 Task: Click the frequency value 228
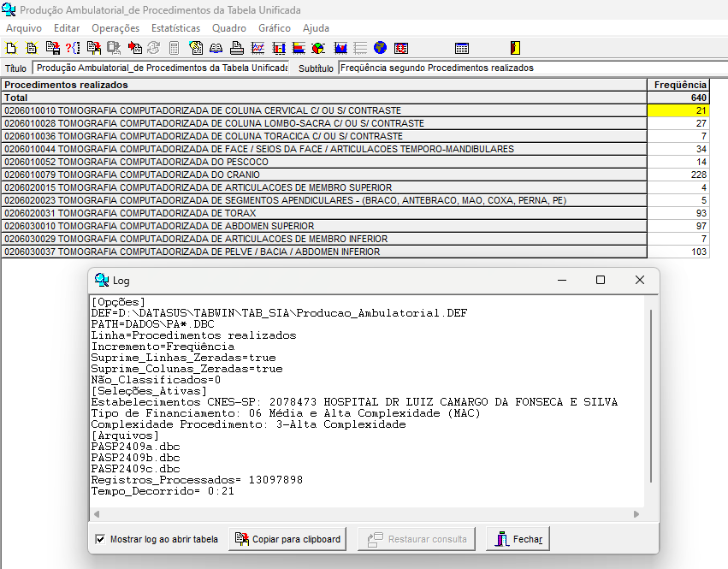678,175
